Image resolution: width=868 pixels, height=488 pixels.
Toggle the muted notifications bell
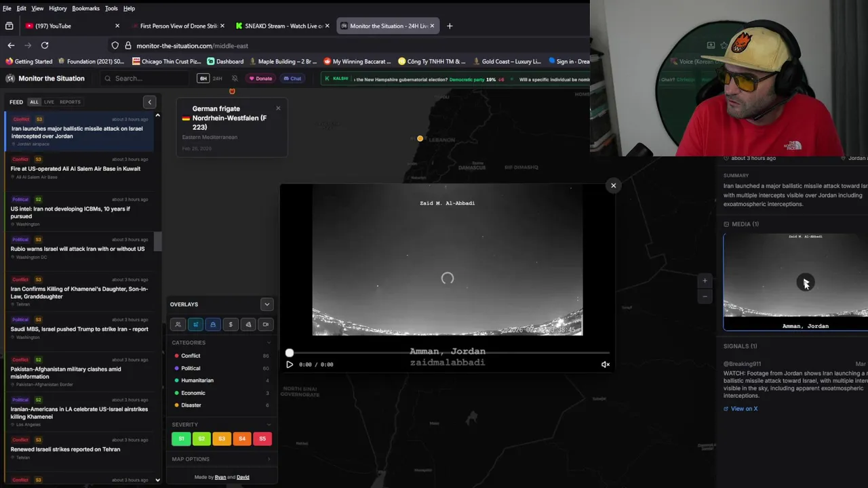tap(235, 79)
